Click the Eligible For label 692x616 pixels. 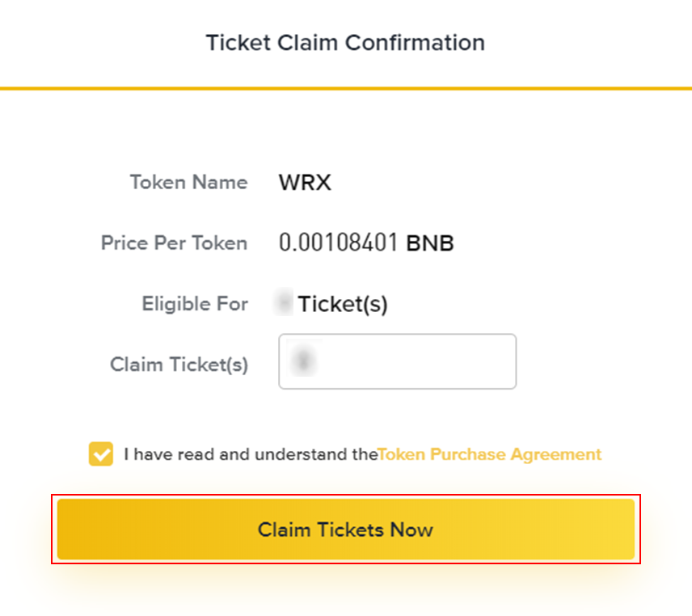point(195,304)
